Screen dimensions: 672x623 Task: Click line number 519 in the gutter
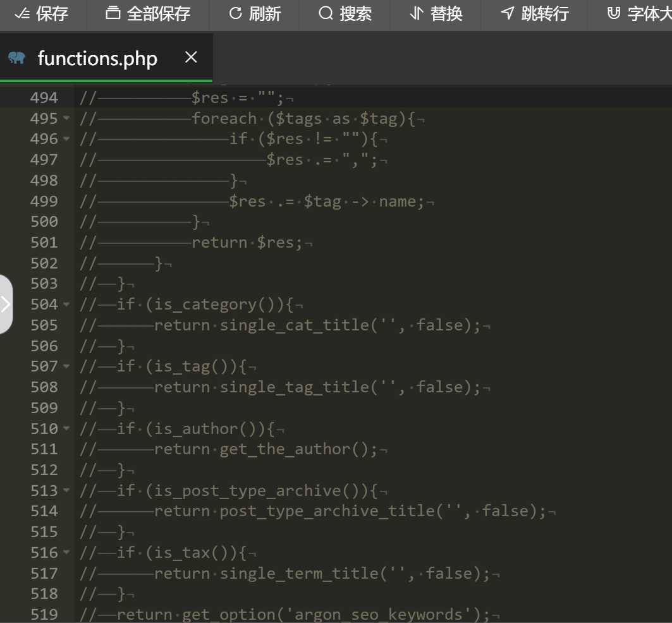[x=44, y=614]
